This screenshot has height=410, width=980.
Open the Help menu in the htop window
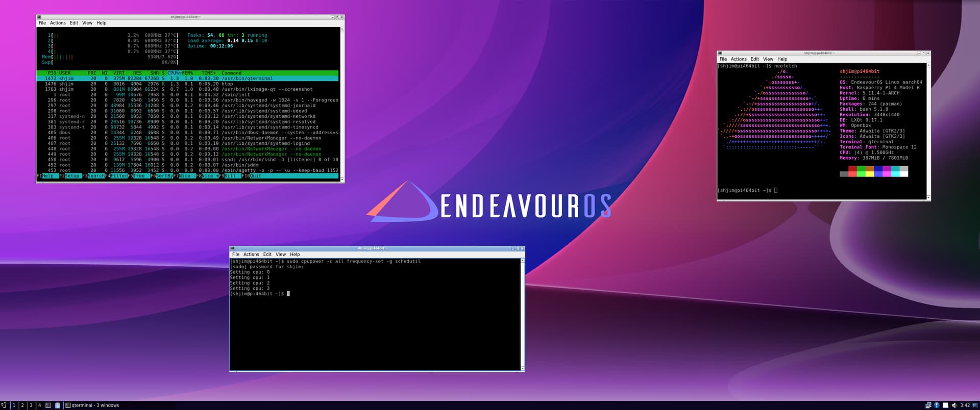[102, 23]
